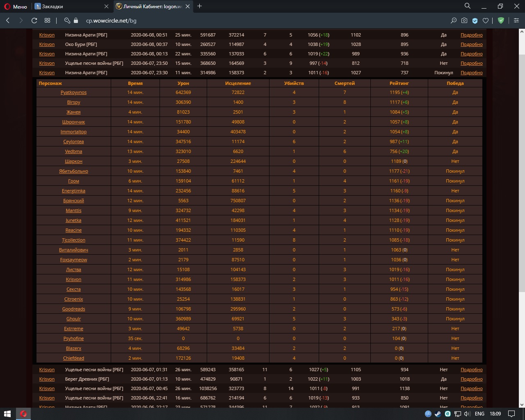525x420 pixels.
Task: Click the Tjcollection character link
Action: point(73,240)
